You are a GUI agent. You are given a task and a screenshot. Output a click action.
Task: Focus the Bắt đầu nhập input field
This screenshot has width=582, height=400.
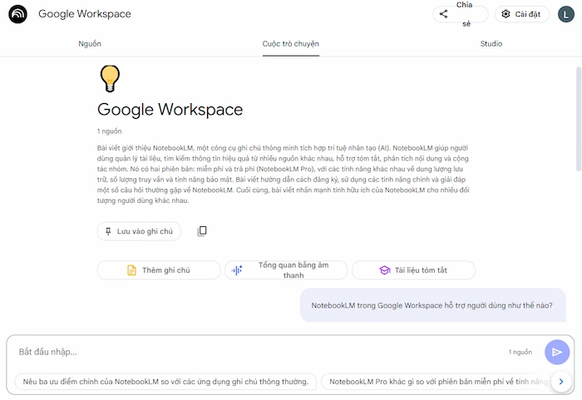click(260, 352)
